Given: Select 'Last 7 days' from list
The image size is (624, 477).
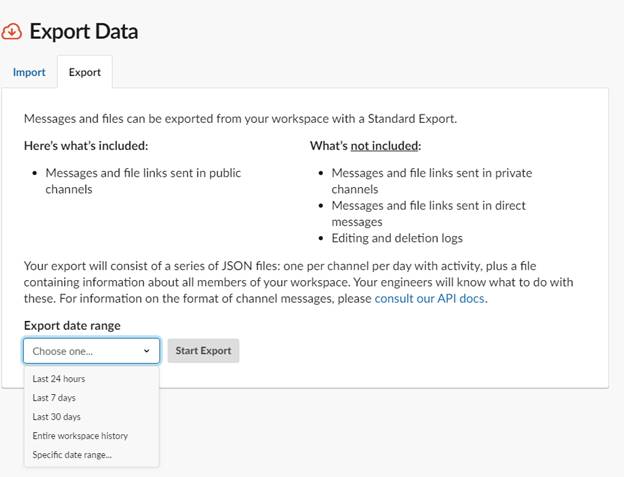Looking at the screenshot, I should tap(54, 398).
